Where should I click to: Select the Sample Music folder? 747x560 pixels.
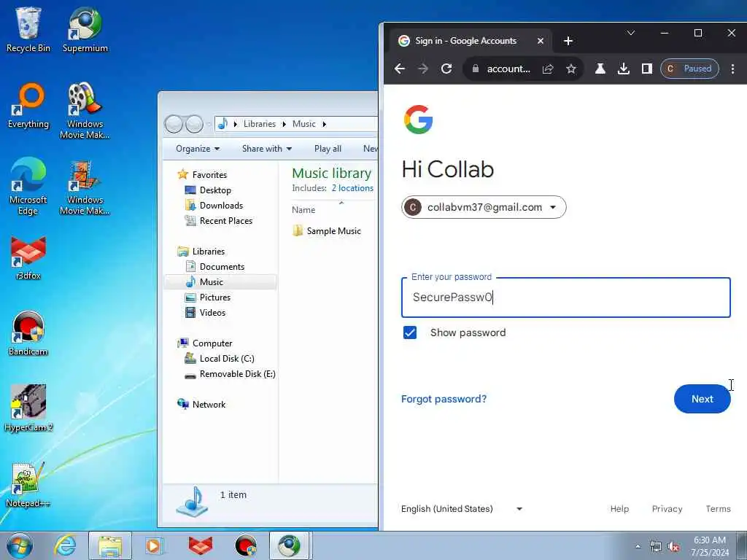click(x=328, y=231)
